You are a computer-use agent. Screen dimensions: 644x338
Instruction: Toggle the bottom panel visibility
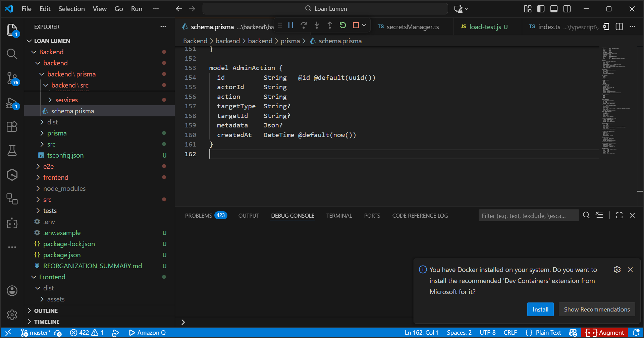pyautogui.click(x=554, y=9)
